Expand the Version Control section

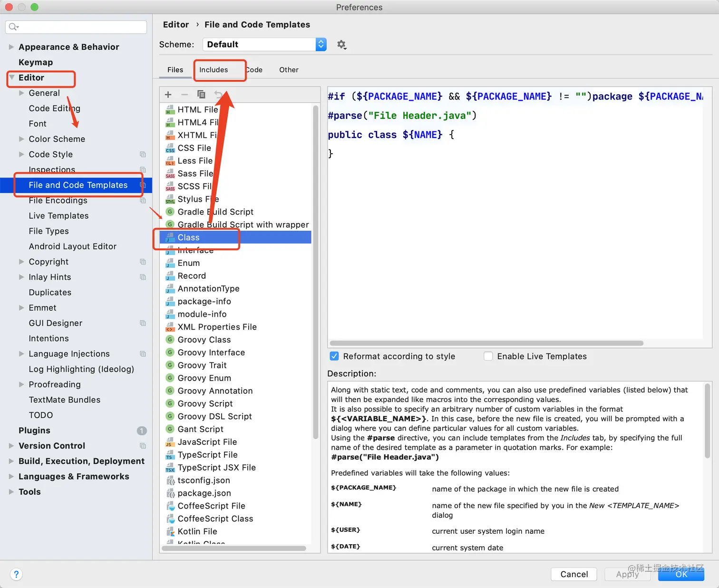point(11,446)
